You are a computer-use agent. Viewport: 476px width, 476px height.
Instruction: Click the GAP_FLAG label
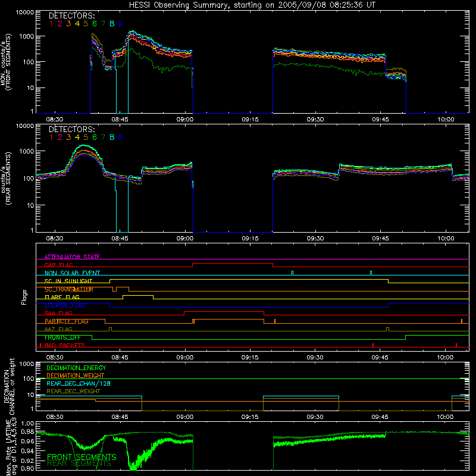pyautogui.click(x=58, y=265)
